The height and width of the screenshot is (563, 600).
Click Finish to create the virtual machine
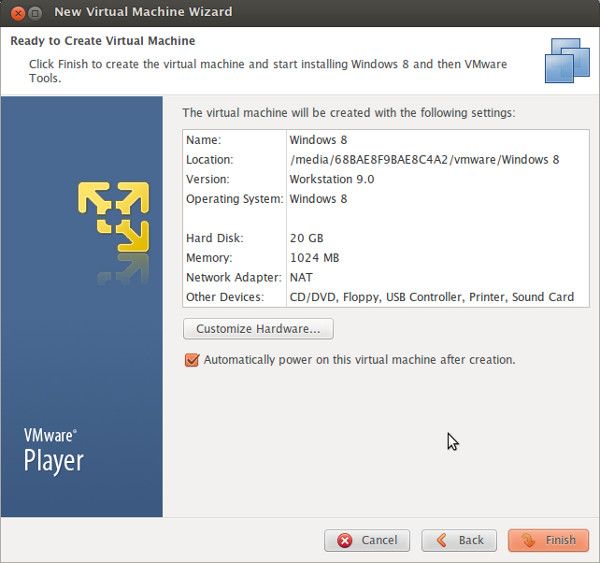tap(548, 540)
